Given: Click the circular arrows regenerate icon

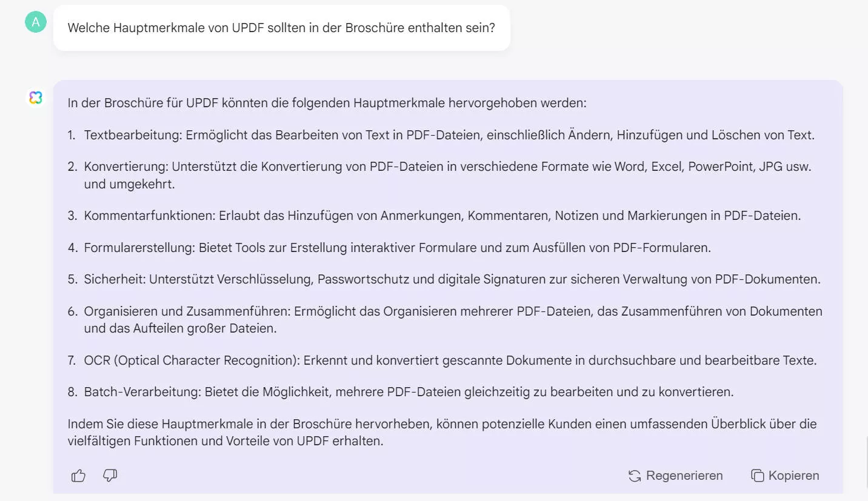Looking at the screenshot, I should (x=634, y=476).
